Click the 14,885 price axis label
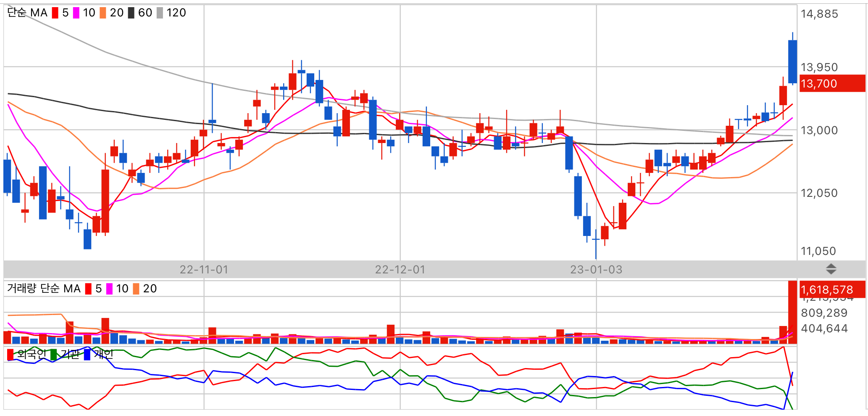 (819, 14)
